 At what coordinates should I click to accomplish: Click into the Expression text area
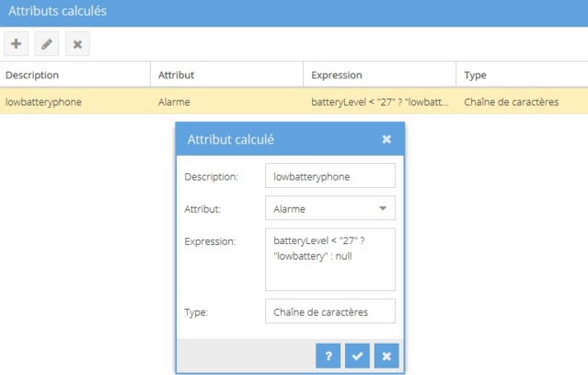click(330, 260)
